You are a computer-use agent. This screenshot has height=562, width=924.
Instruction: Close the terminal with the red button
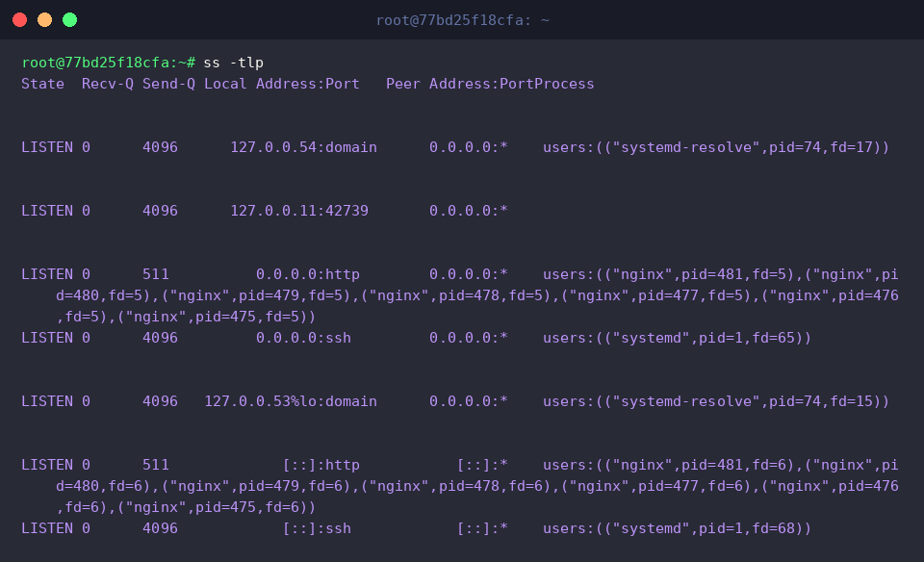coord(19,20)
